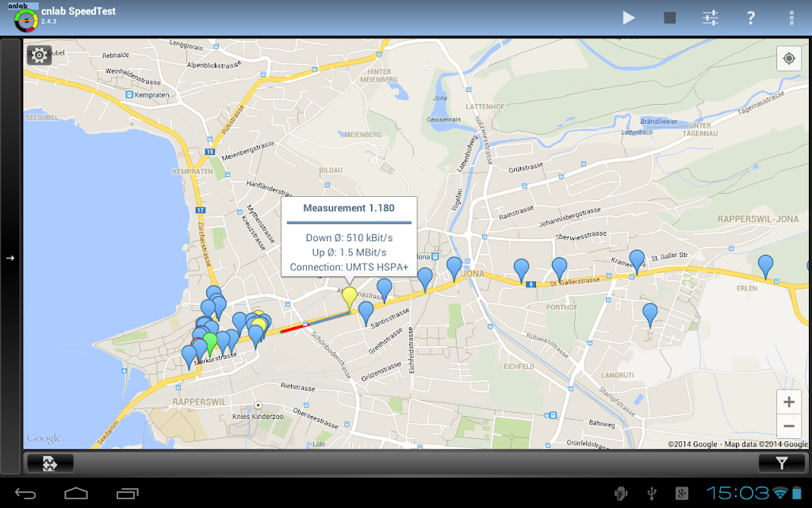Zoom in the map with plus button
This screenshot has width=812, height=508.
click(x=789, y=402)
